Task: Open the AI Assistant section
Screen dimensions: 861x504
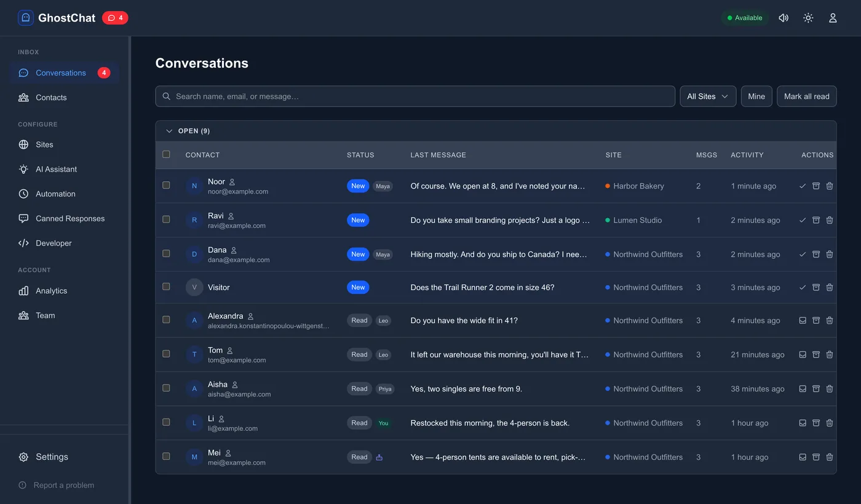Action: pyautogui.click(x=64, y=169)
